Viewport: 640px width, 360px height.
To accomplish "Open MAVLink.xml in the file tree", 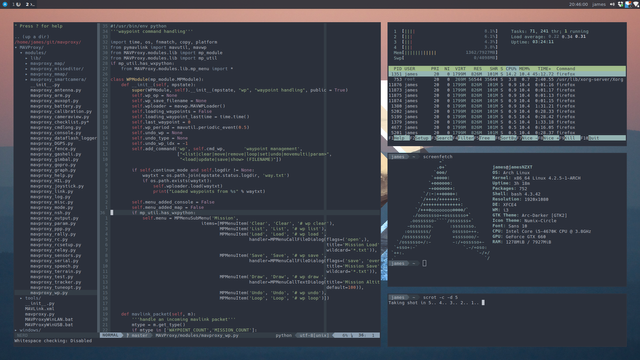I will [x=40, y=309].
